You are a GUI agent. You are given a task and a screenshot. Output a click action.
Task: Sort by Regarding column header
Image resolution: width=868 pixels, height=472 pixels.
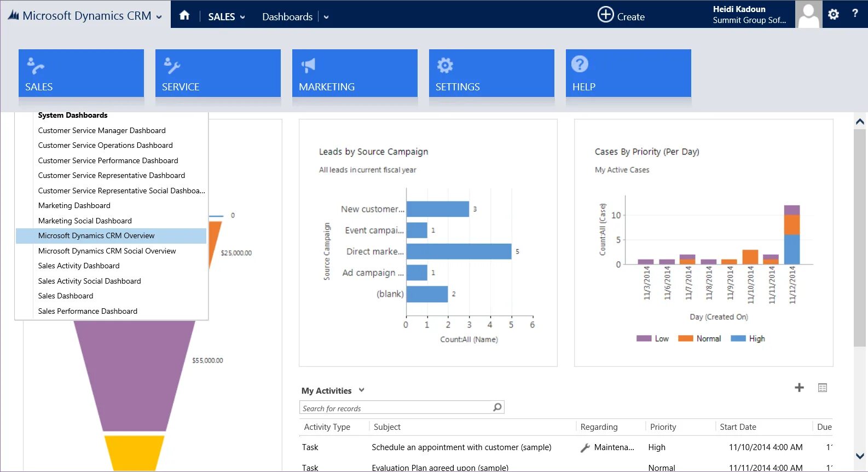599,427
